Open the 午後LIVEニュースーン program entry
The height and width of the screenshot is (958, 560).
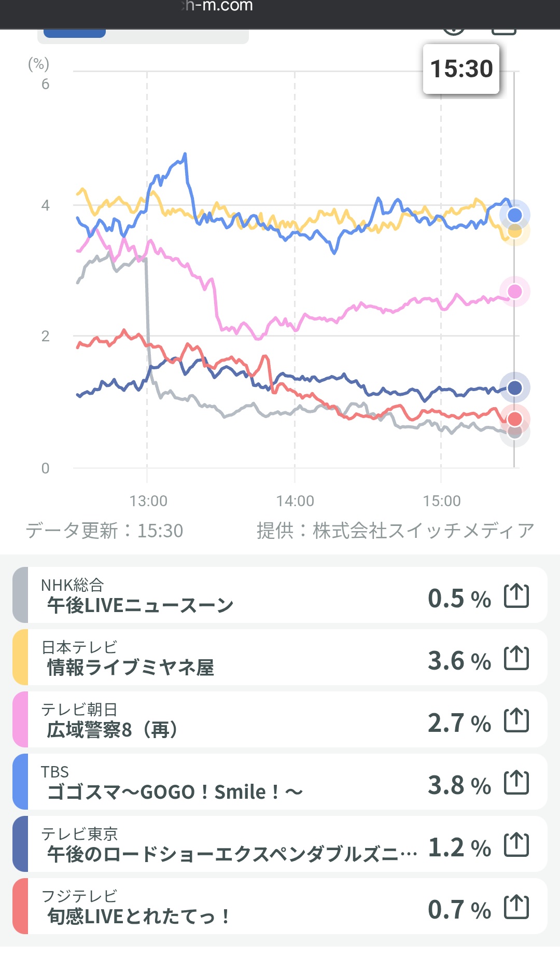140,605
